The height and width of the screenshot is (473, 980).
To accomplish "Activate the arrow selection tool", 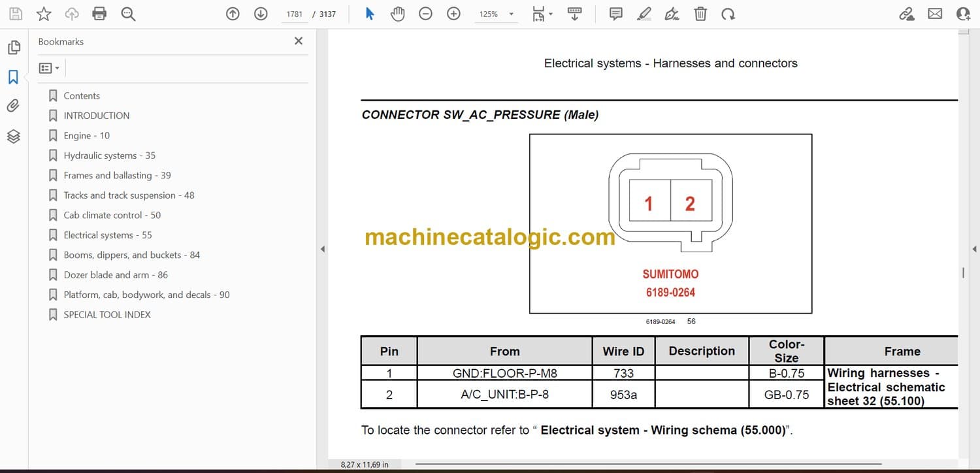I will [370, 14].
